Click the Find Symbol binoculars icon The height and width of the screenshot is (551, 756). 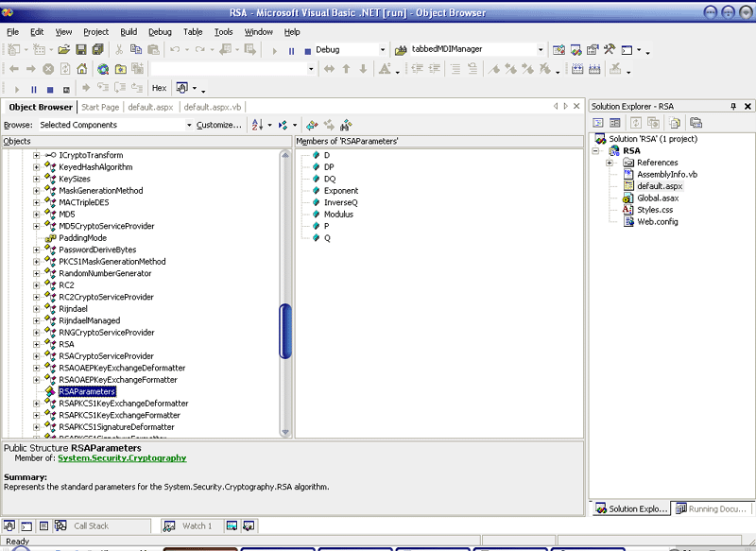pos(346,125)
